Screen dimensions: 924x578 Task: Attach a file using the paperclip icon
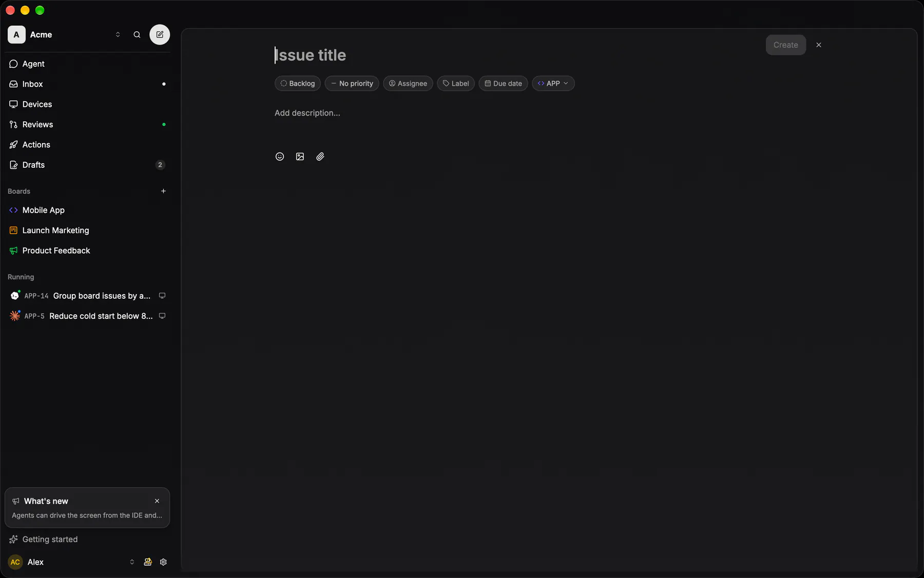(x=320, y=157)
